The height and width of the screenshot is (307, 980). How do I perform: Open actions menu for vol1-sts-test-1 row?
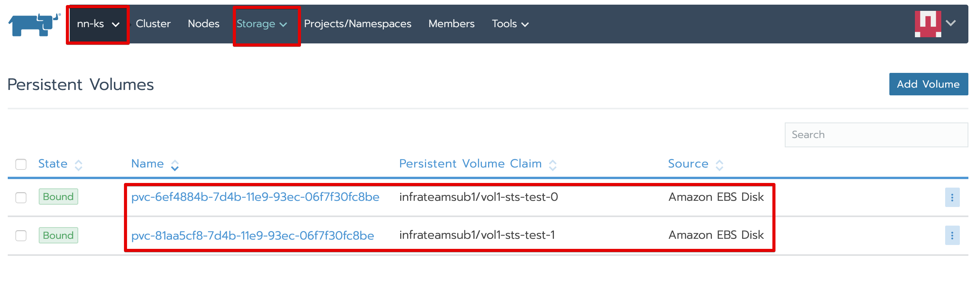(952, 235)
